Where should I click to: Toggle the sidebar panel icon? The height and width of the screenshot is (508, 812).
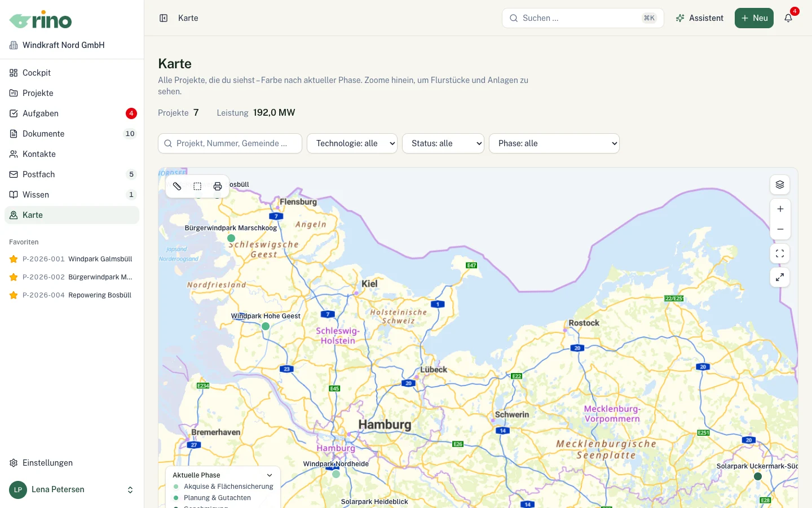click(164, 18)
